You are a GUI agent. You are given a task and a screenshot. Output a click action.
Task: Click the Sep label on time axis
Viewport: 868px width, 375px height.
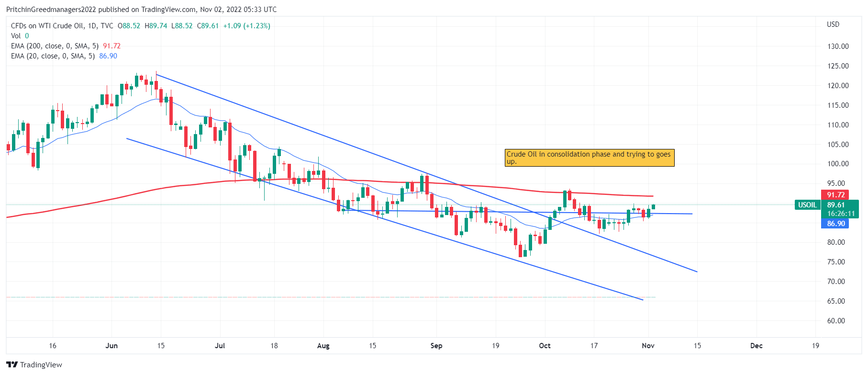tap(436, 346)
